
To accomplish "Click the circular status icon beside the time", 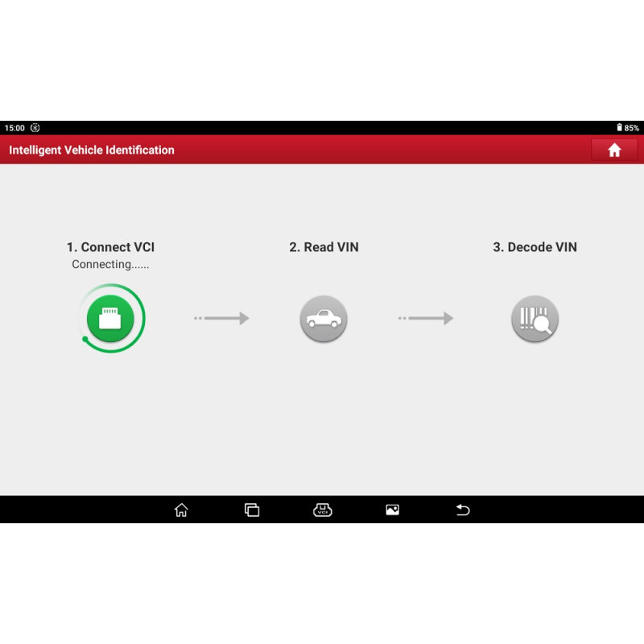I will click(35, 128).
